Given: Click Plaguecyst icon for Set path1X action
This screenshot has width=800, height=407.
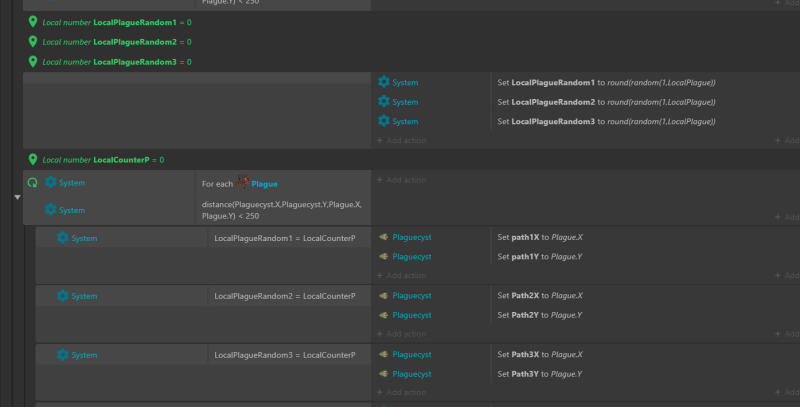Looking at the screenshot, I should [x=384, y=237].
